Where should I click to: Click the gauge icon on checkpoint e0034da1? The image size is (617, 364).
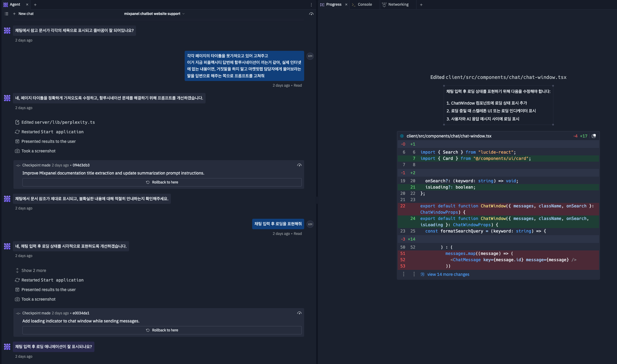coord(299,313)
